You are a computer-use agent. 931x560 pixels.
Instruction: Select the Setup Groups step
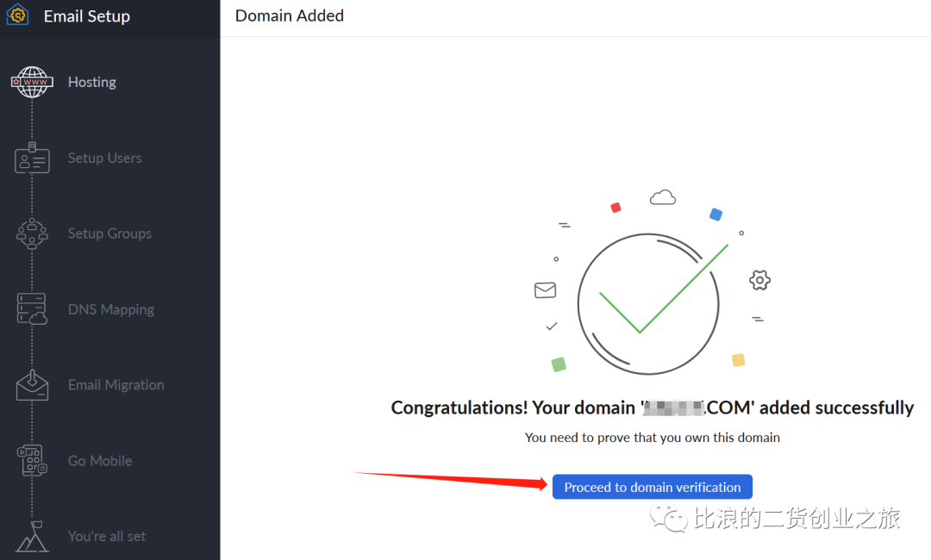(109, 233)
